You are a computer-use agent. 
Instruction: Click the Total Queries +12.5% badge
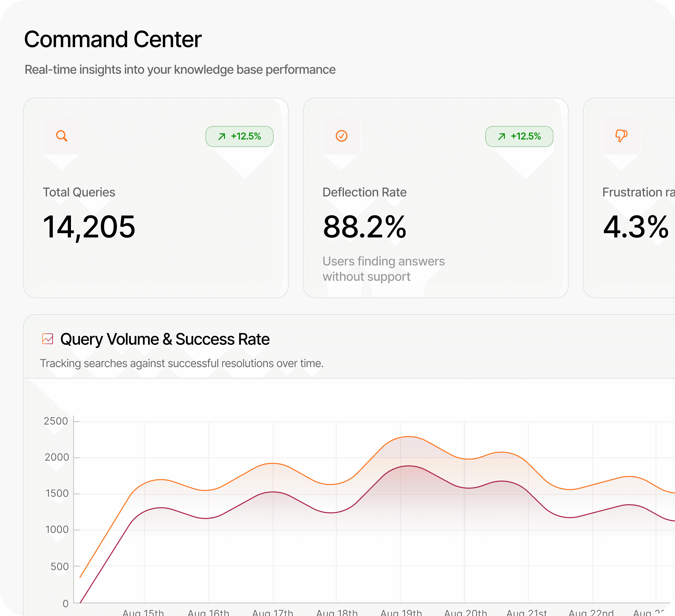[239, 136]
